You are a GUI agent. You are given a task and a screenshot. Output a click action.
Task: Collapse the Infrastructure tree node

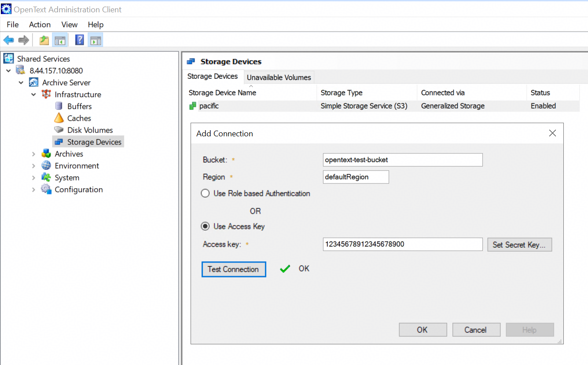[33, 94]
